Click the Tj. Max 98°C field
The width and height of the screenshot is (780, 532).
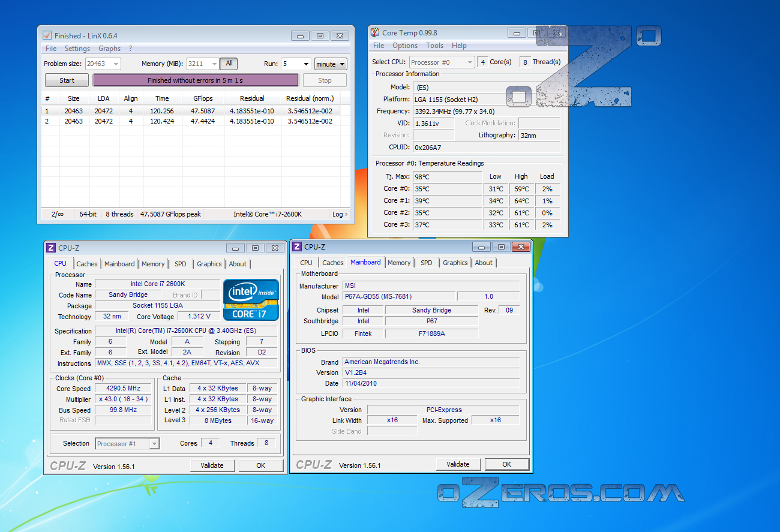coord(447,177)
